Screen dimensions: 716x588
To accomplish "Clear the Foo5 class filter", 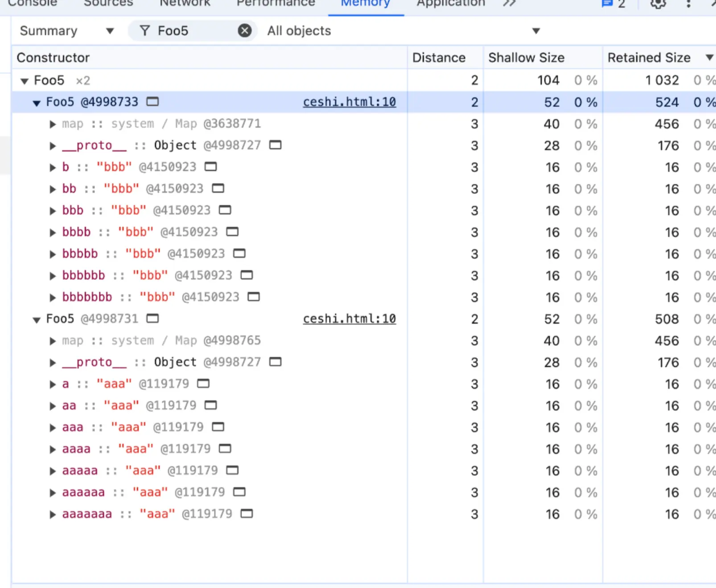I will click(244, 31).
